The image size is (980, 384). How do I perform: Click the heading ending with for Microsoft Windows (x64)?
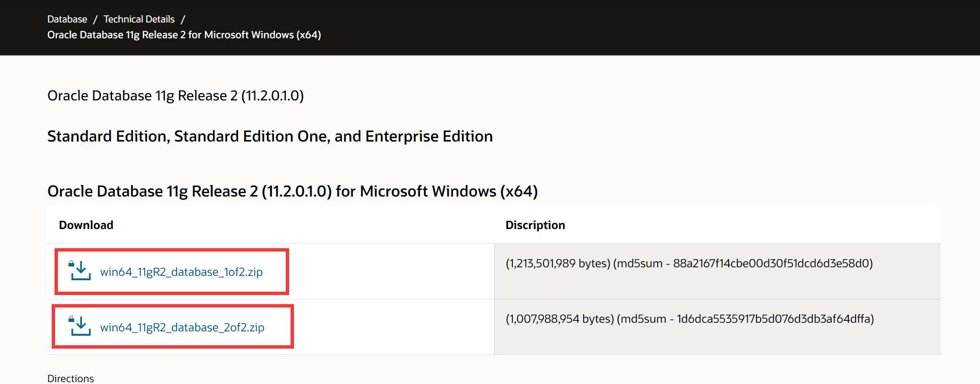(x=293, y=191)
